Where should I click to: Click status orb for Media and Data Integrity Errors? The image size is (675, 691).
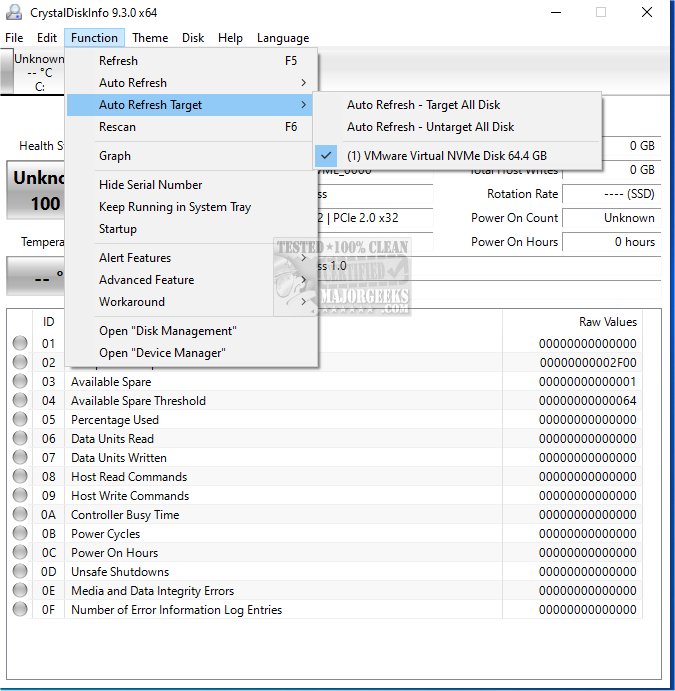(x=20, y=591)
